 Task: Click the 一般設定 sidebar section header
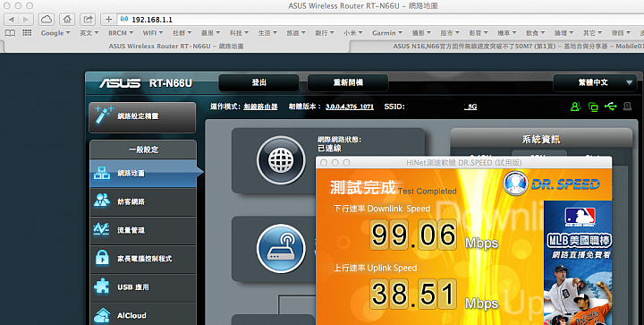coord(143,150)
